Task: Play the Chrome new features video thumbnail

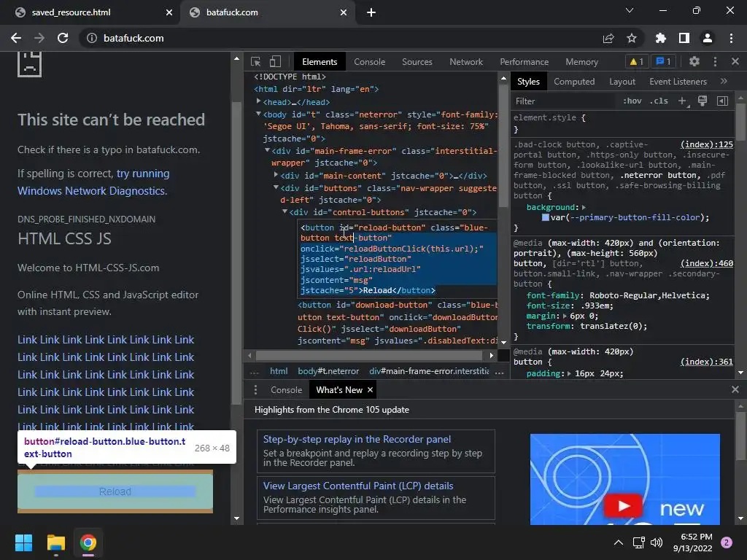Action: pos(623,505)
